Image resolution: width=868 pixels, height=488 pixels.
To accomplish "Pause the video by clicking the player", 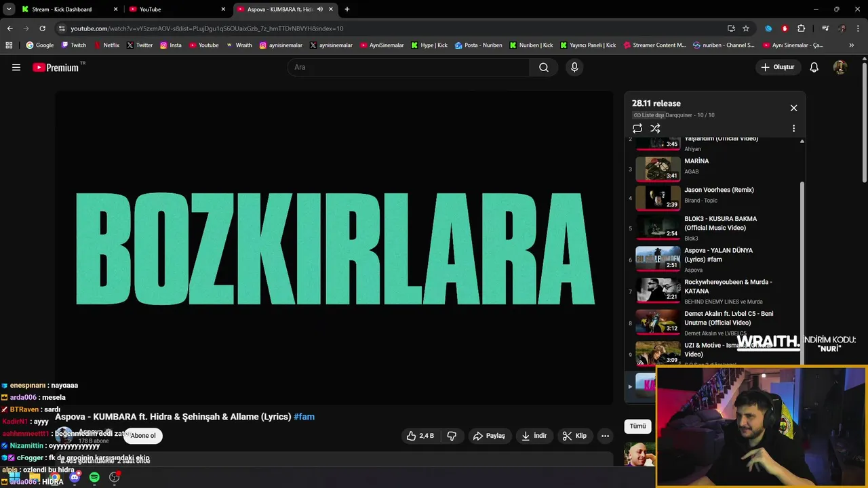I will [x=334, y=248].
